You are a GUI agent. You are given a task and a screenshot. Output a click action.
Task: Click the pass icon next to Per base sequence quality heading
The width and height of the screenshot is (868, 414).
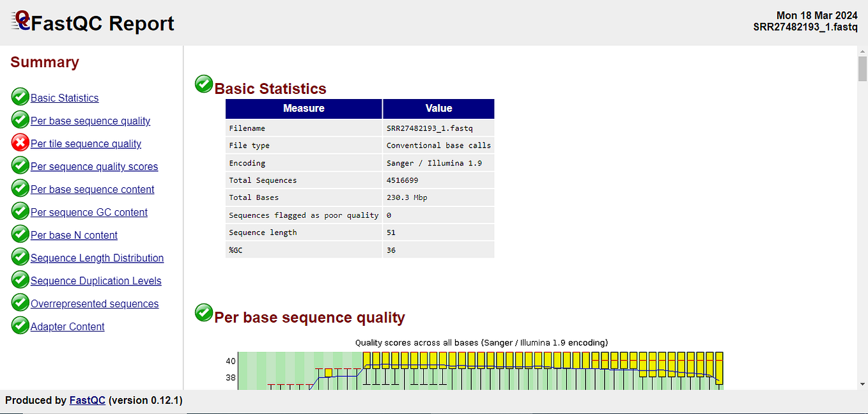(203, 312)
